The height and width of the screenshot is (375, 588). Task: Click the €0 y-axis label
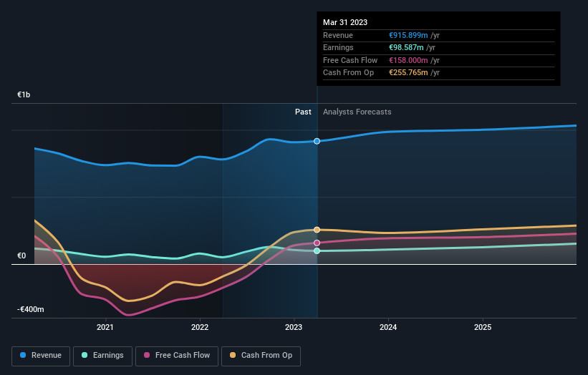tap(21, 255)
